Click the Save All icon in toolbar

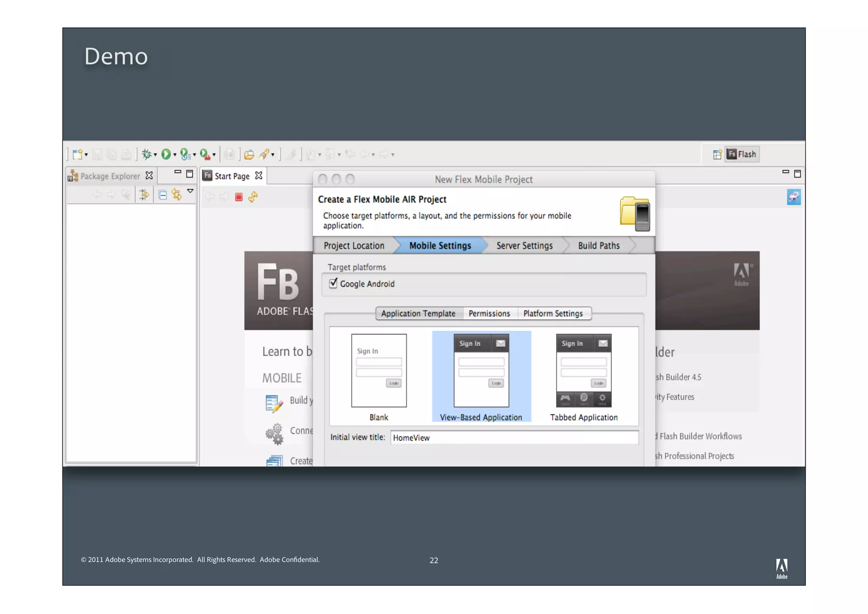(112, 154)
